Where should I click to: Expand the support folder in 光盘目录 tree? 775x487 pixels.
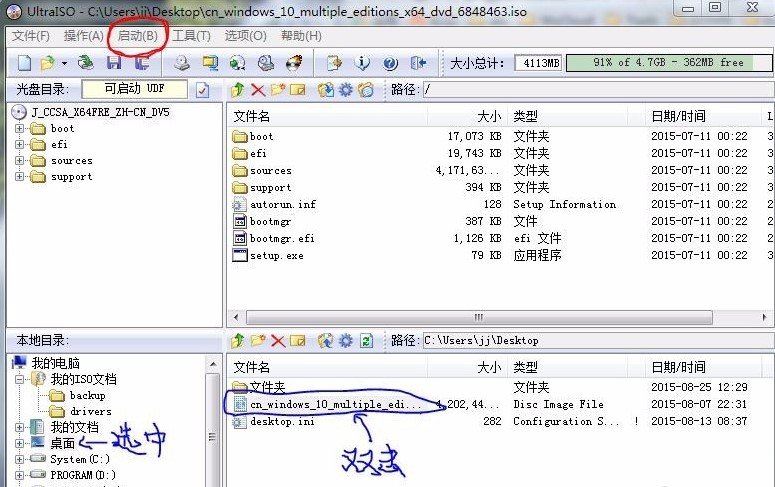19,177
